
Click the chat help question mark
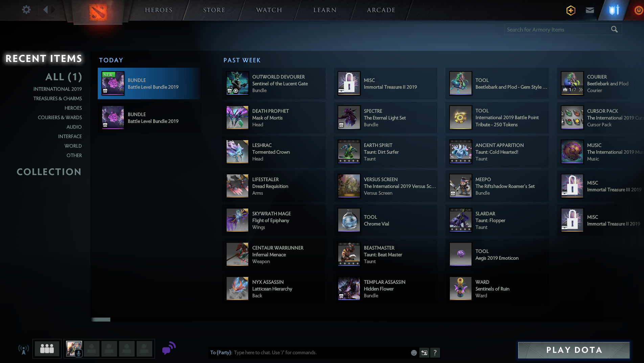435,353
